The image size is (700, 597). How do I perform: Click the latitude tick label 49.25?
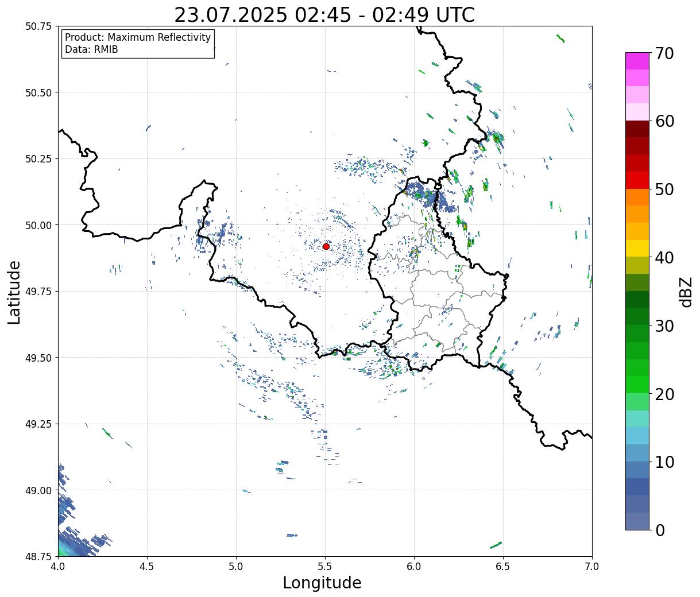tap(38, 424)
